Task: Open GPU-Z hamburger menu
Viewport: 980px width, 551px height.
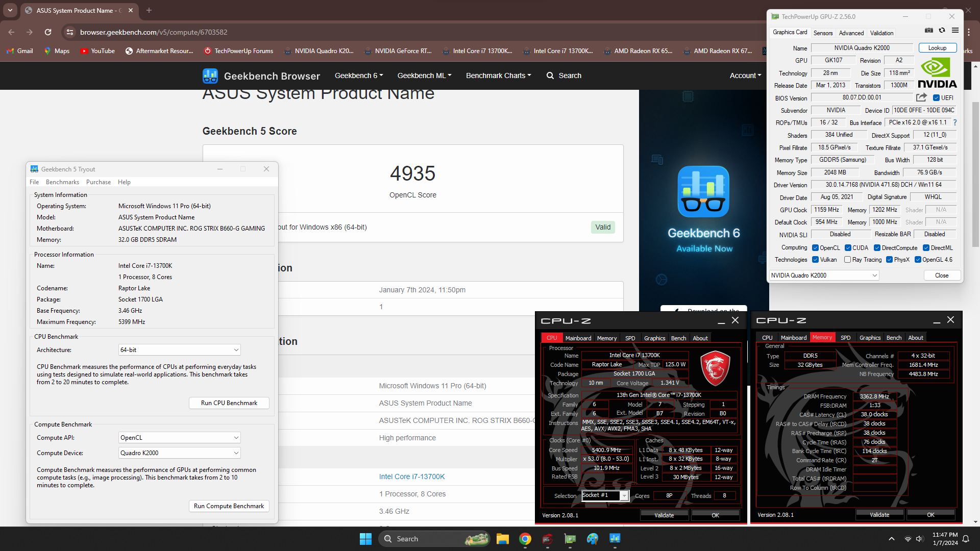Action: pyautogui.click(x=955, y=31)
